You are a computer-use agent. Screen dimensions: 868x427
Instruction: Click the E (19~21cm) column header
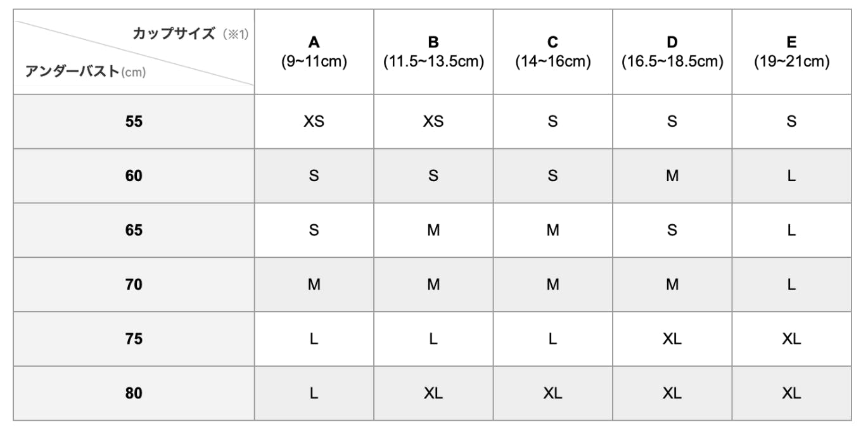pos(791,52)
